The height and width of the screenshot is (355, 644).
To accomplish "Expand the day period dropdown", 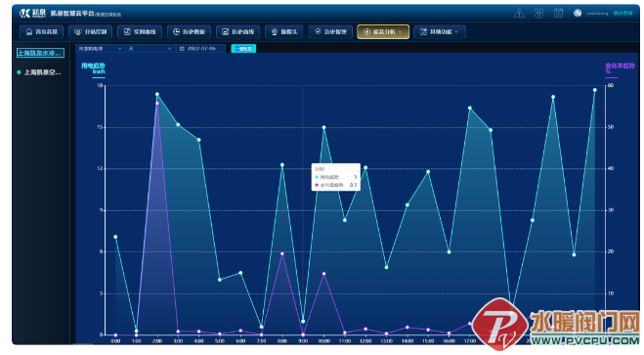I will click(150, 49).
